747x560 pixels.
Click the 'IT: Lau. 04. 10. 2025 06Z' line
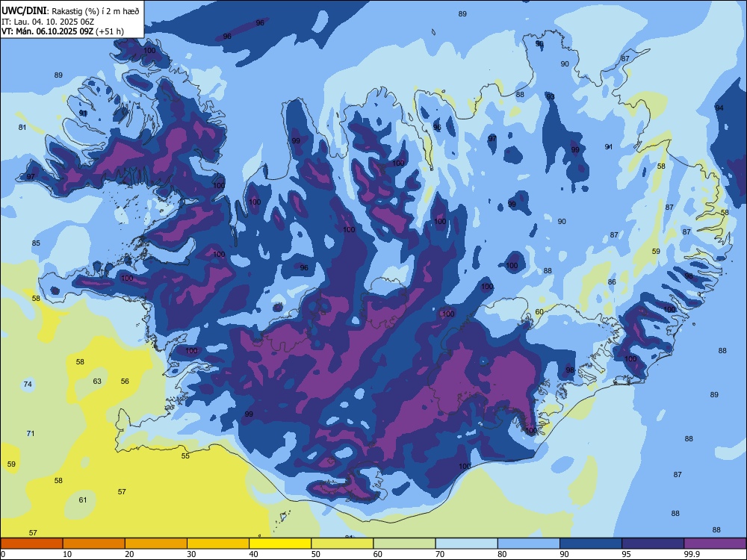48,22
